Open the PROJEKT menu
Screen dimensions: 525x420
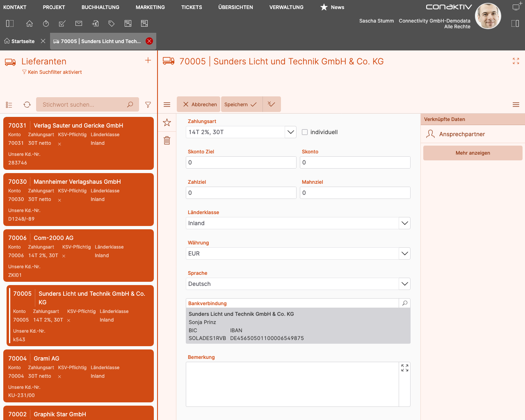(x=54, y=7)
